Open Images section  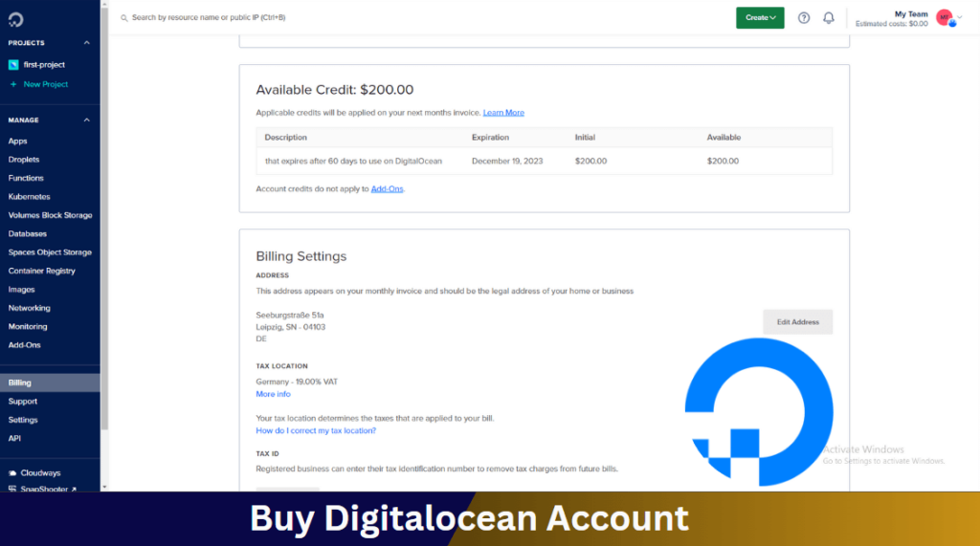coord(21,290)
